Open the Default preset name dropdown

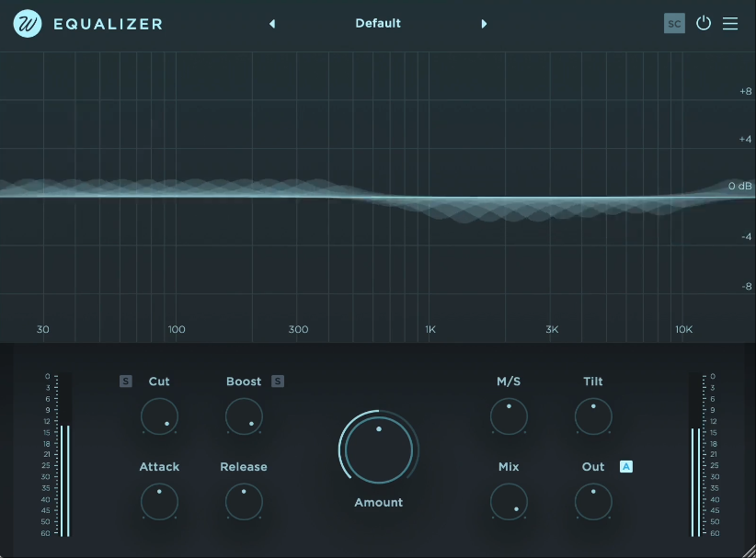click(x=378, y=24)
